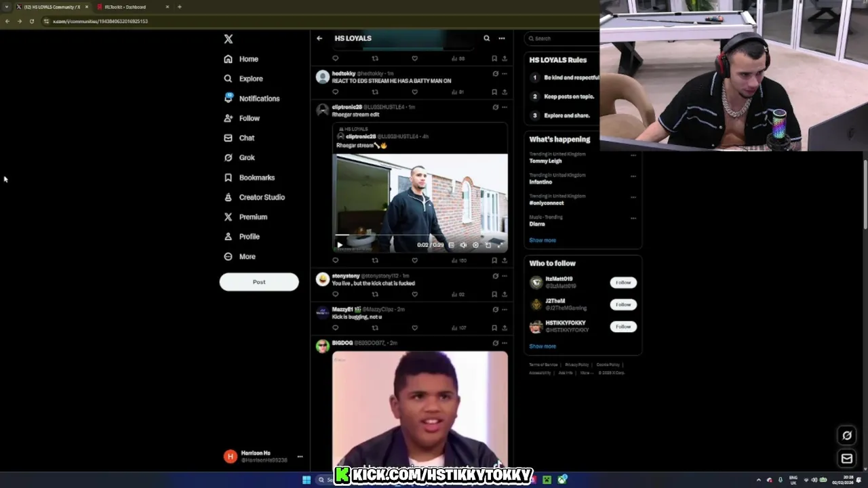Like hedtokky's post
The height and width of the screenshot is (488, 868).
414,91
